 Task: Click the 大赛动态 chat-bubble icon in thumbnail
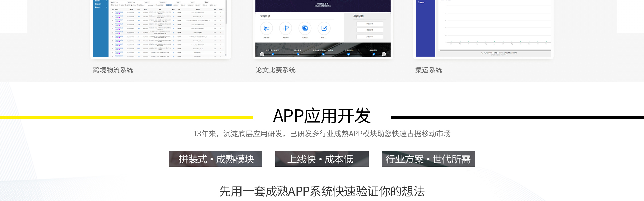pyautogui.click(x=267, y=28)
